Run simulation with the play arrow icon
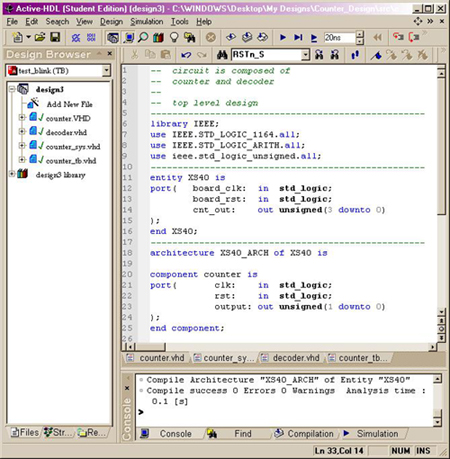450x459 pixels. [283, 37]
